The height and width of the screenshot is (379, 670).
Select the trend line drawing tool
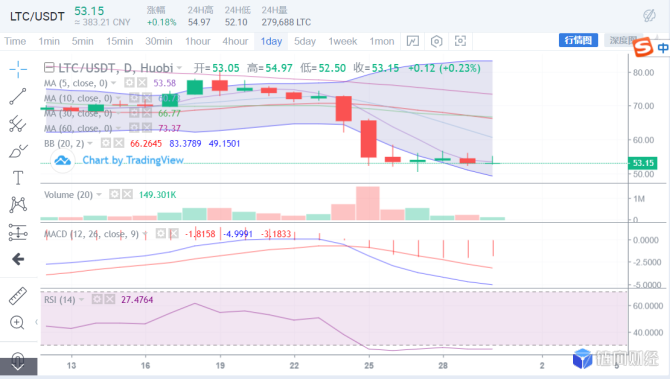point(18,97)
